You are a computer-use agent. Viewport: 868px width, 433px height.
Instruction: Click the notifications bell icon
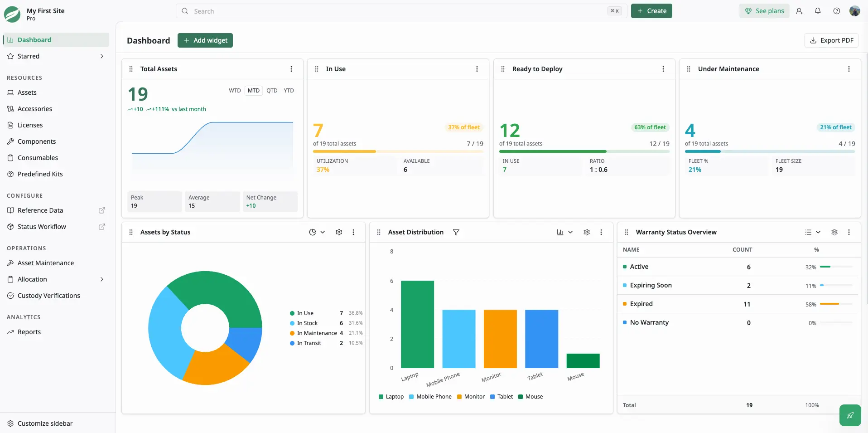[818, 11]
